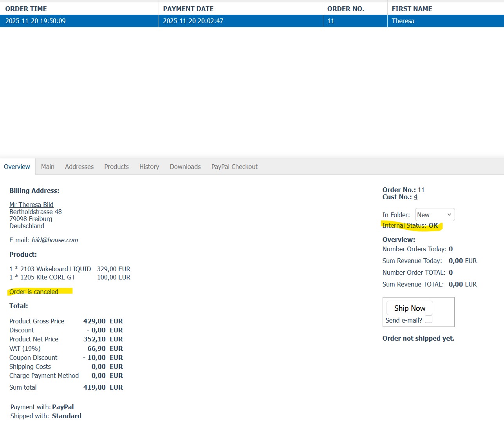
Task: View the History tab
Action: pos(149,167)
